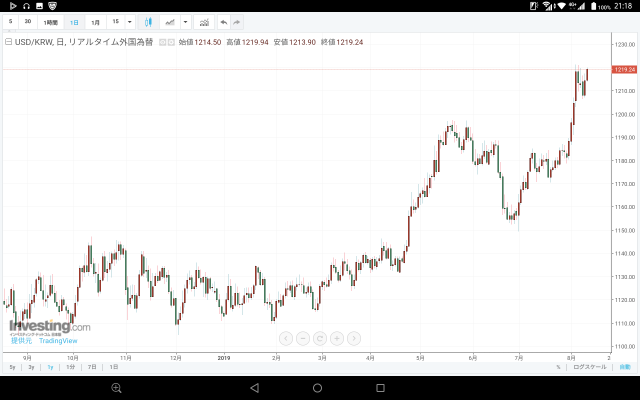
Task: Toggle the percent (%) scale option
Action: click(558, 367)
